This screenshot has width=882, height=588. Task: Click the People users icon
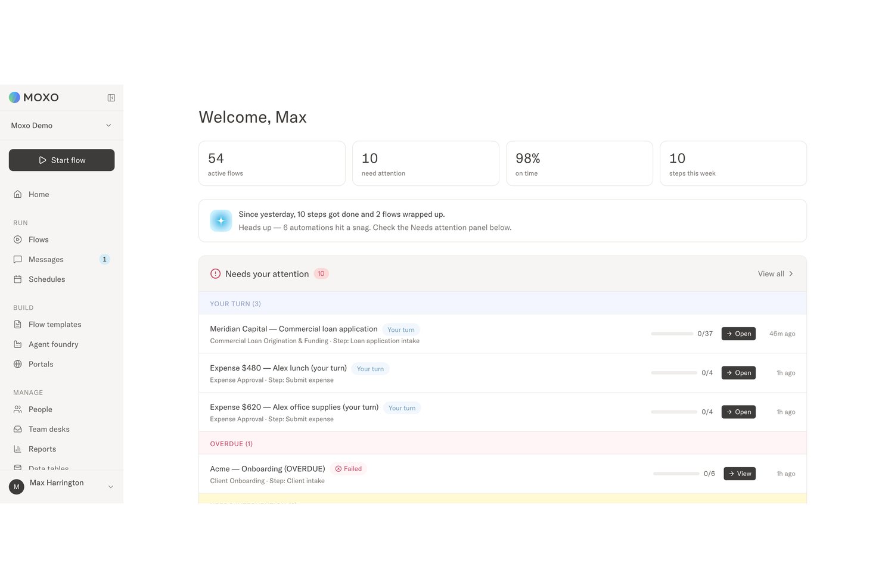(x=18, y=409)
